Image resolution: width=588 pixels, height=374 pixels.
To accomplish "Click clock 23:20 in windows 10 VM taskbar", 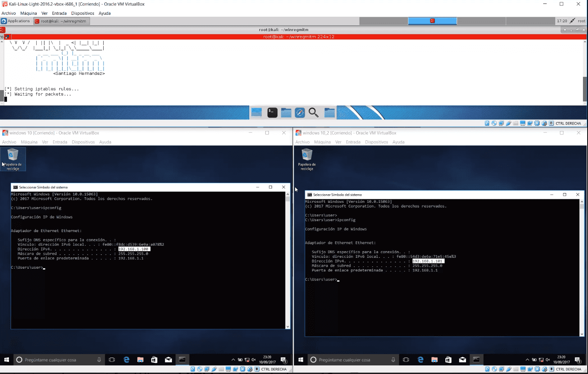I will pyautogui.click(x=267, y=360).
